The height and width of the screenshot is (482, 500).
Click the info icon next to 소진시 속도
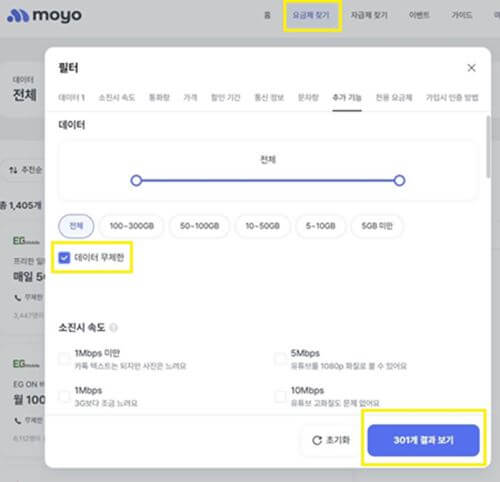pyautogui.click(x=113, y=328)
